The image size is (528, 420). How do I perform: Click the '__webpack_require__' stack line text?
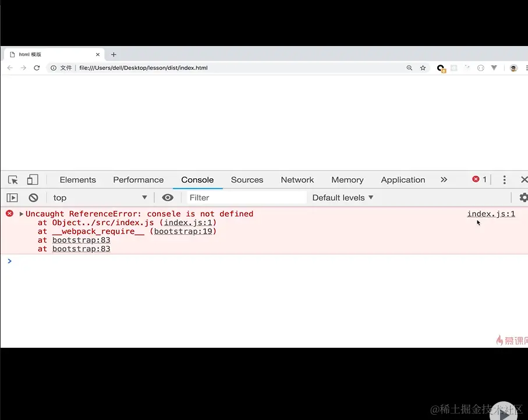pos(98,231)
